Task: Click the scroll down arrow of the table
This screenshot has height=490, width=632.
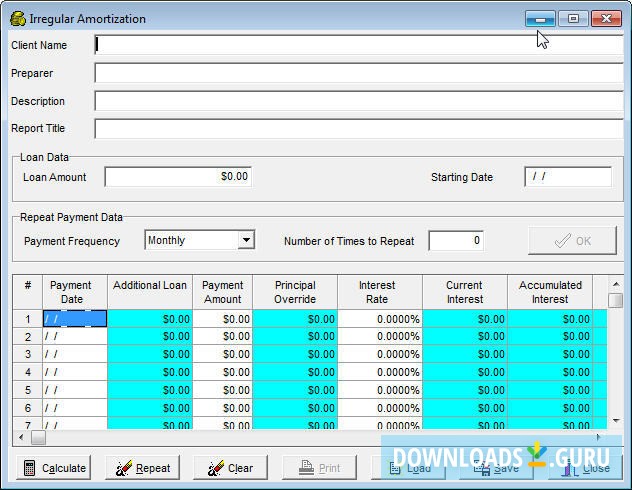Action: pos(616,421)
